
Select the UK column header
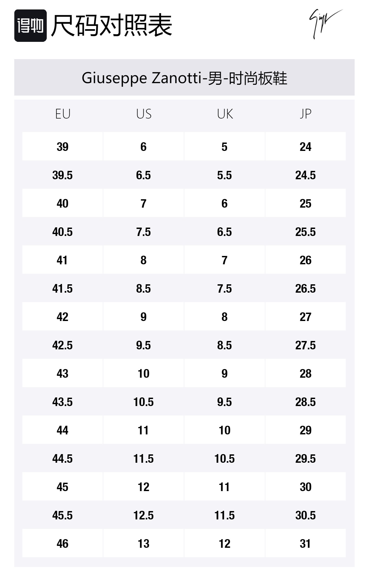tap(225, 114)
